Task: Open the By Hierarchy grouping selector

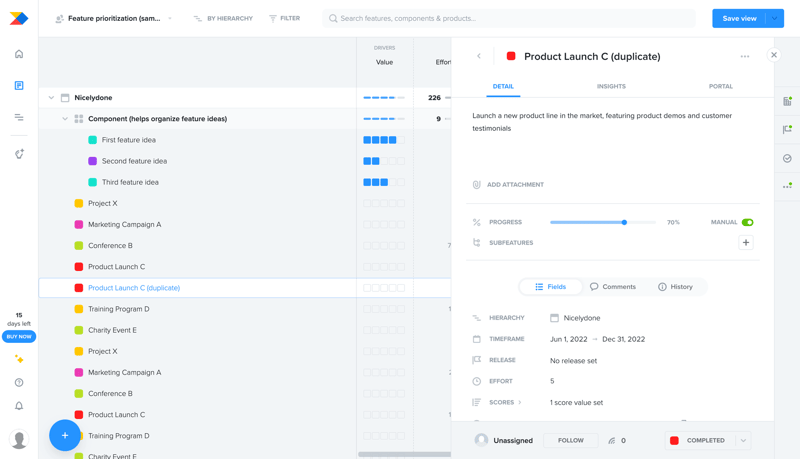Action: coord(223,18)
